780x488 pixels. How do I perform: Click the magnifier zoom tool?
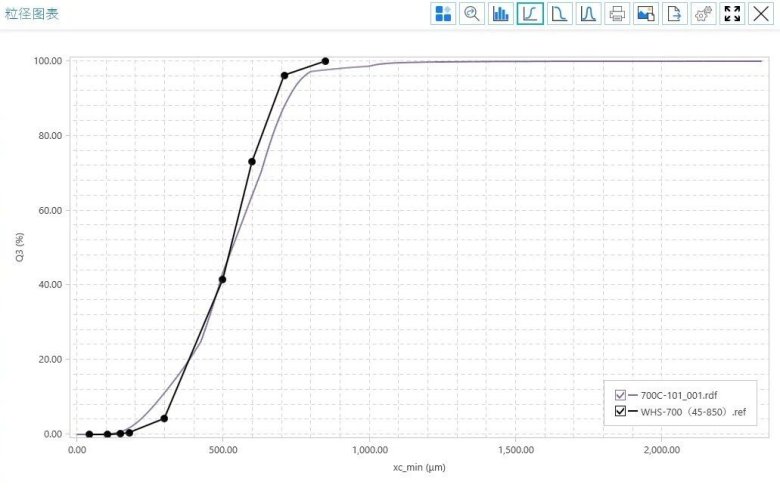pyautogui.click(x=472, y=14)
